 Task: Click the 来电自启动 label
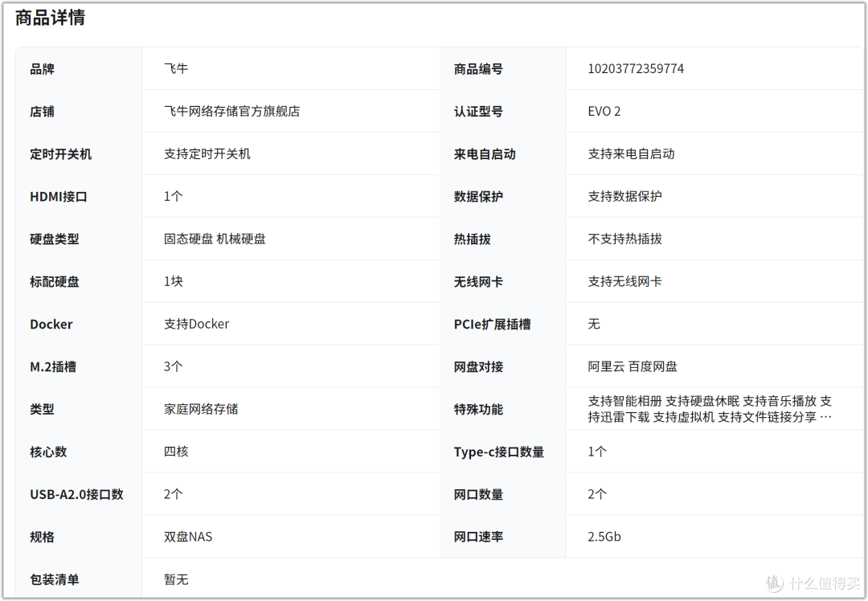click(x=485, y=154)
